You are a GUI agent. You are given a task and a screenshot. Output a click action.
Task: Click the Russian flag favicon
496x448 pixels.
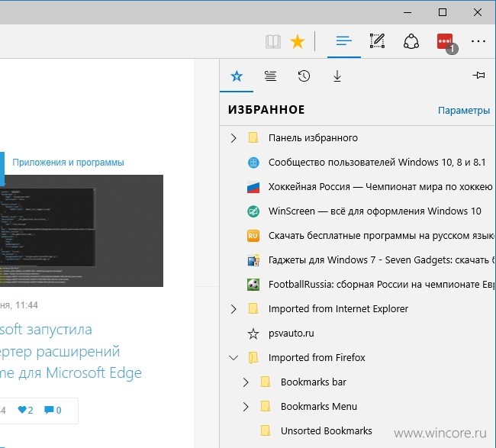pos(253,187)
